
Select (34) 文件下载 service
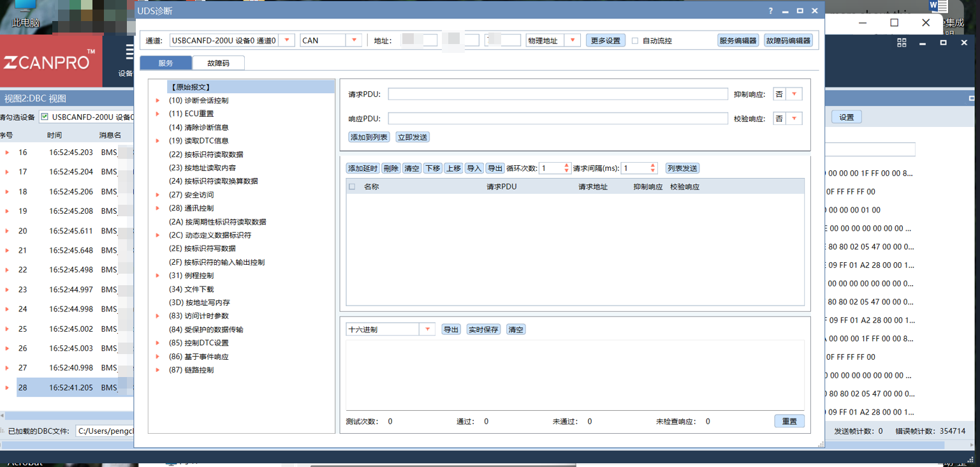coord(191,289)
